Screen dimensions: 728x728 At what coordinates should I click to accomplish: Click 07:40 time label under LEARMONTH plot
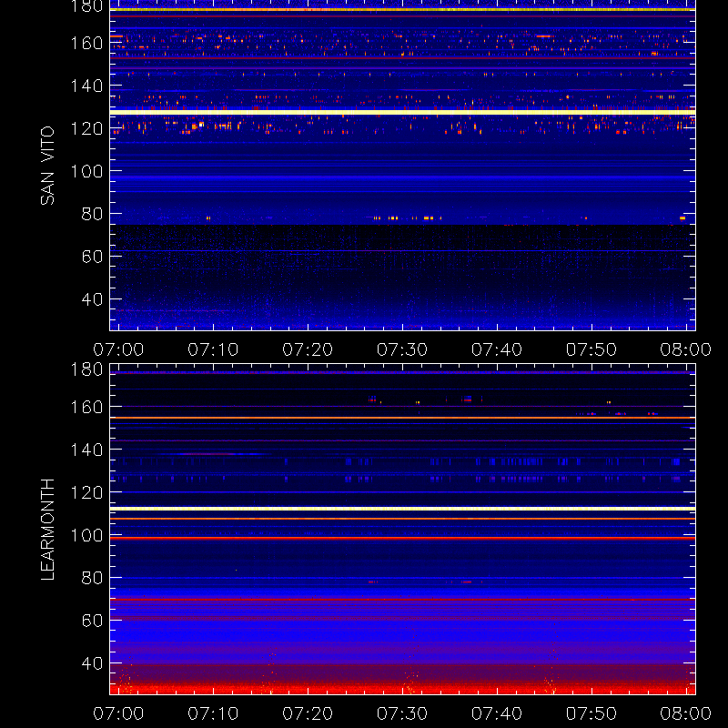pos(497,713)
